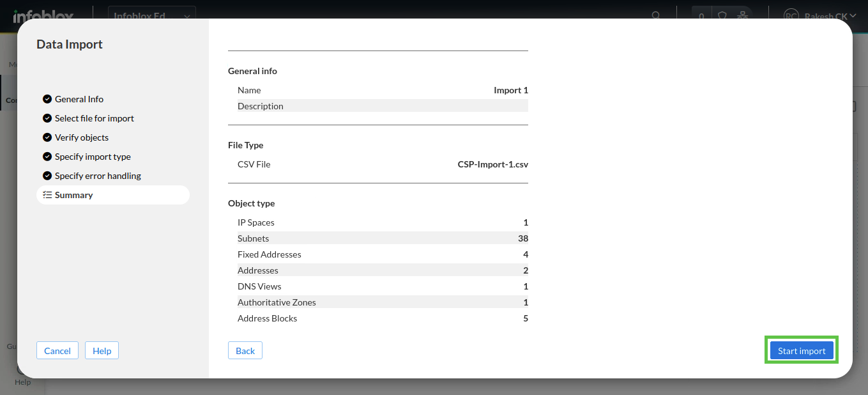Image resolution: width=868 pixels, height=395 pixels.
Task: Click the Back button
Action: (x=245, y=350)
